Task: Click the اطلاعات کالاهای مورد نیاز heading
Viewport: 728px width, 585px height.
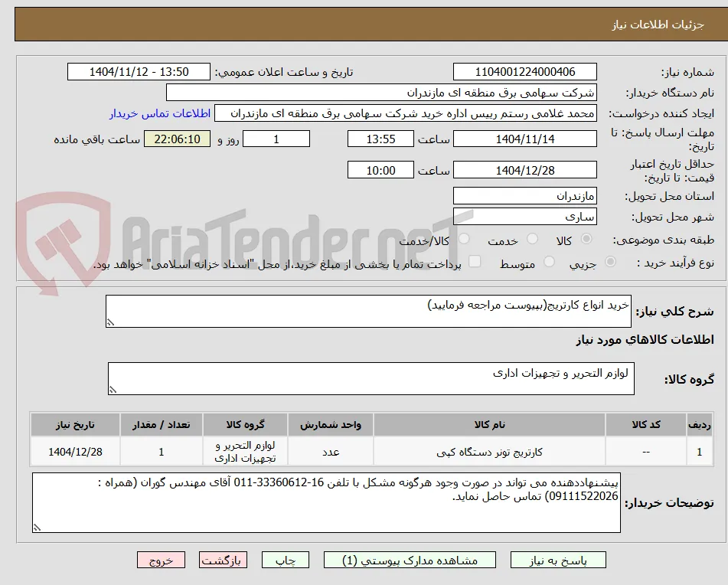Action: coord(645,340)
